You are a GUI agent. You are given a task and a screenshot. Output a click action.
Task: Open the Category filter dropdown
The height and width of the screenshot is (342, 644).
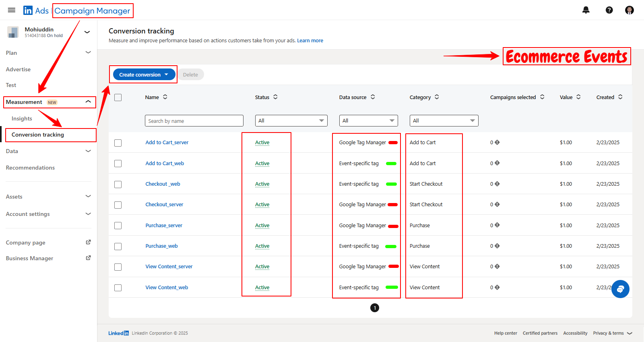444,120
